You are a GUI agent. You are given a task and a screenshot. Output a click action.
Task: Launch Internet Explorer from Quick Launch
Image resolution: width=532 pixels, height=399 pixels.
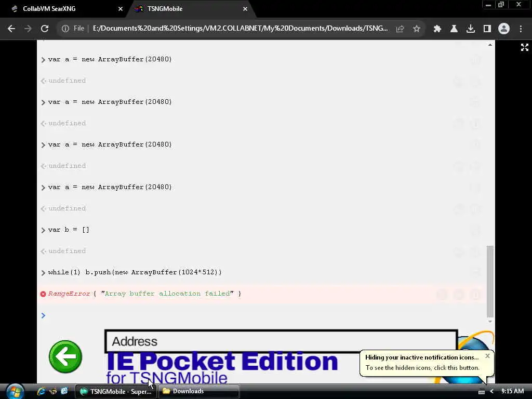pos(41,391)
